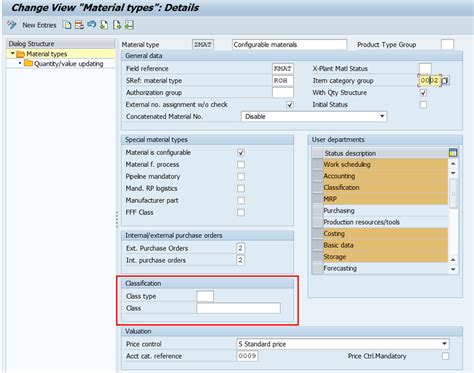This screenshot has height=373, width=474.
Task: Open the Price control dropdown
Action: click(444, 344)
